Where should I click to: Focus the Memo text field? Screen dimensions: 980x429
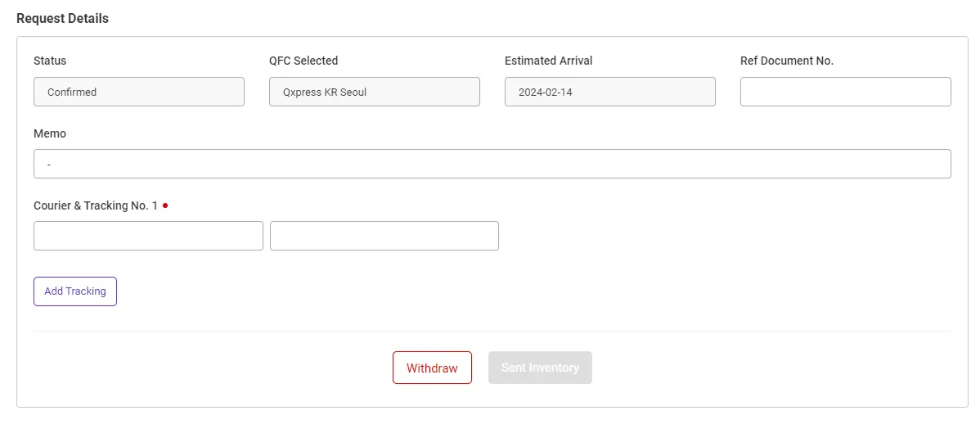pyautogui.click(x=492, y=164)
